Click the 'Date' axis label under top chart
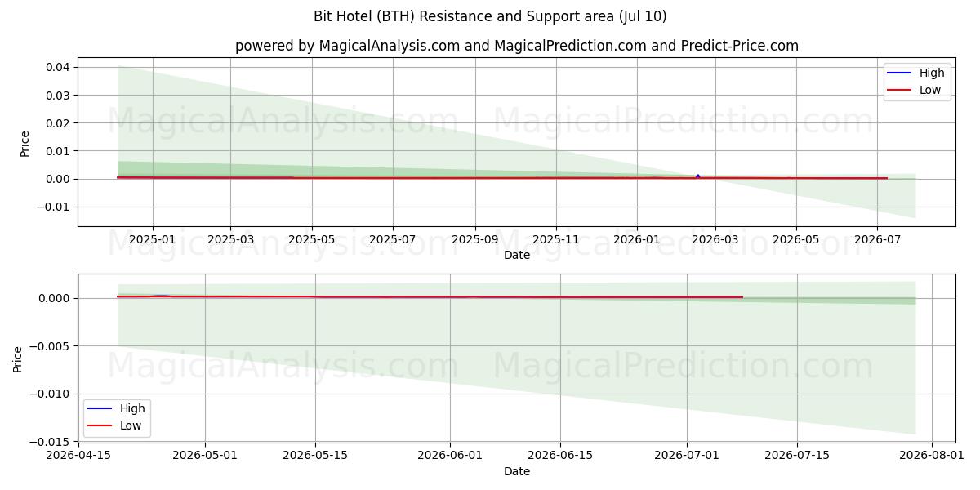The image size is (980, 490). (x=517, y=256)
